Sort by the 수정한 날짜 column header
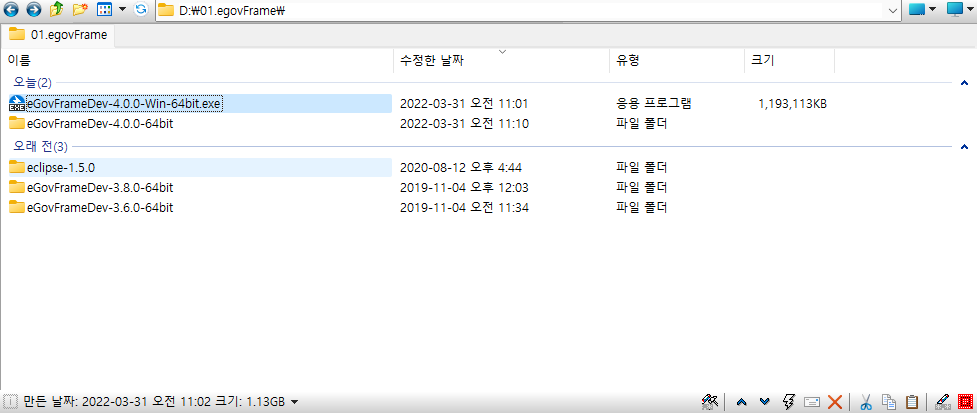The width and height of the screenshot is (977, 413). click(x=432, y=60)
